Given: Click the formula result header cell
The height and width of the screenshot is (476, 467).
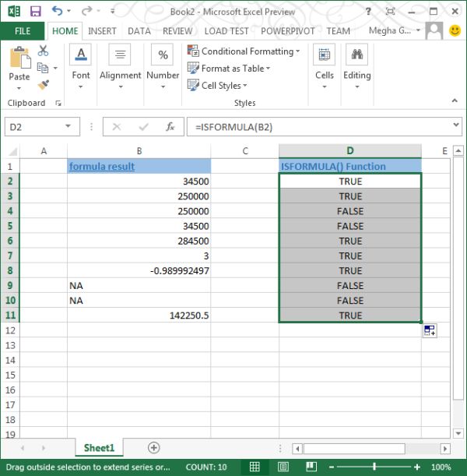Looking at the screenshot, I should point(139,166).
